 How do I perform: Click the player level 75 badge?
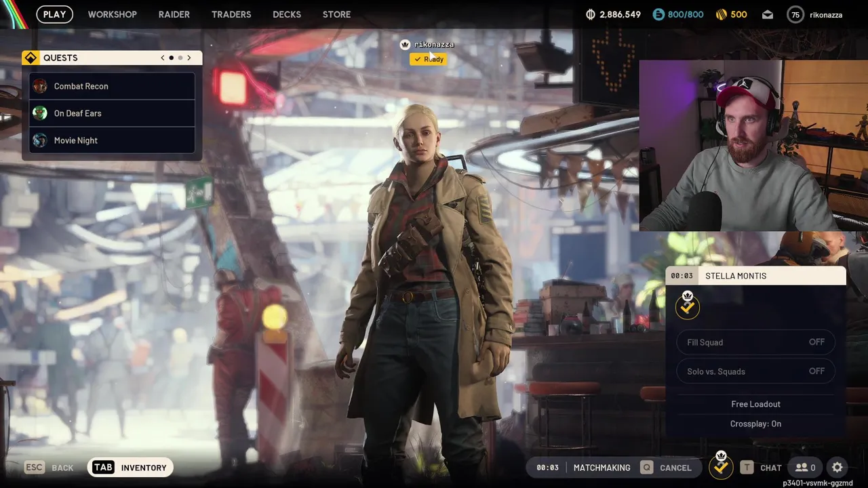[795, 14]
